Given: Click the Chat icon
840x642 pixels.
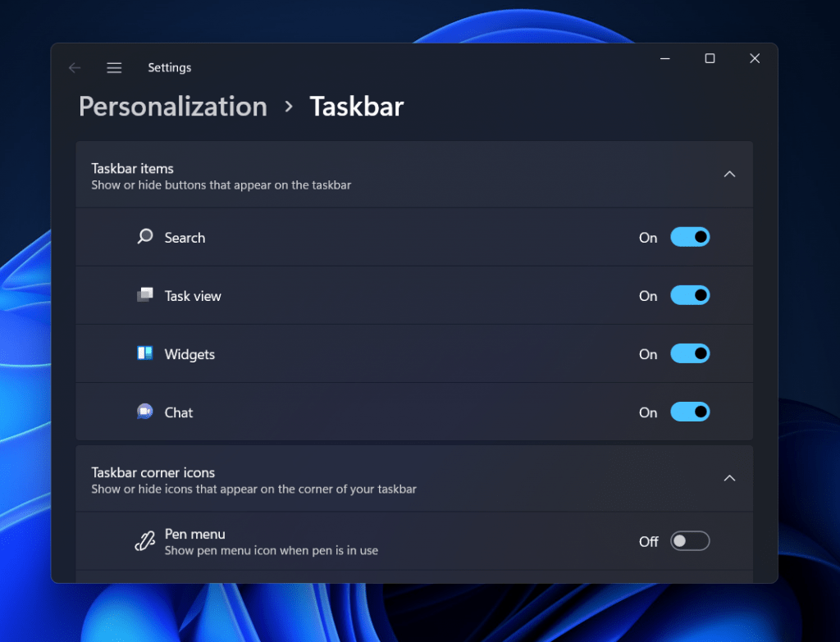Looking at the screenshot, I should [144, 412].
